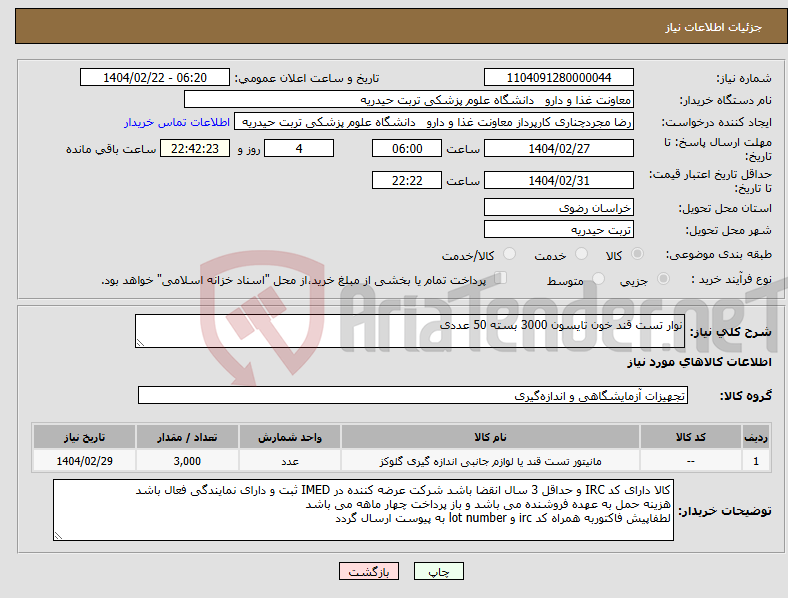Click the item name cell مانیتور تست قند
This screenshot has width=788, height=598.
coord(490,461)
